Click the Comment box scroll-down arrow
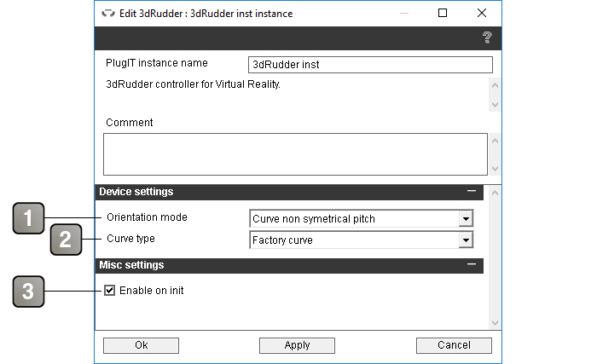Screen dimensions: 597x364 495,169
